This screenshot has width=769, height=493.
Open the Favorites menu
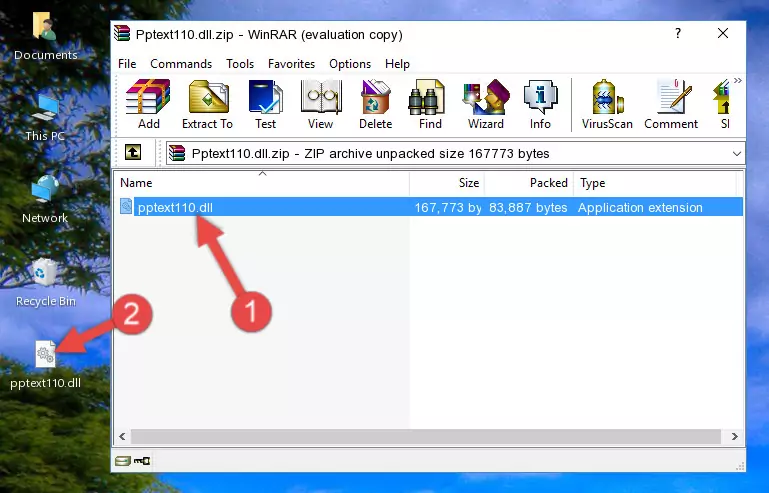coord(291,64)
